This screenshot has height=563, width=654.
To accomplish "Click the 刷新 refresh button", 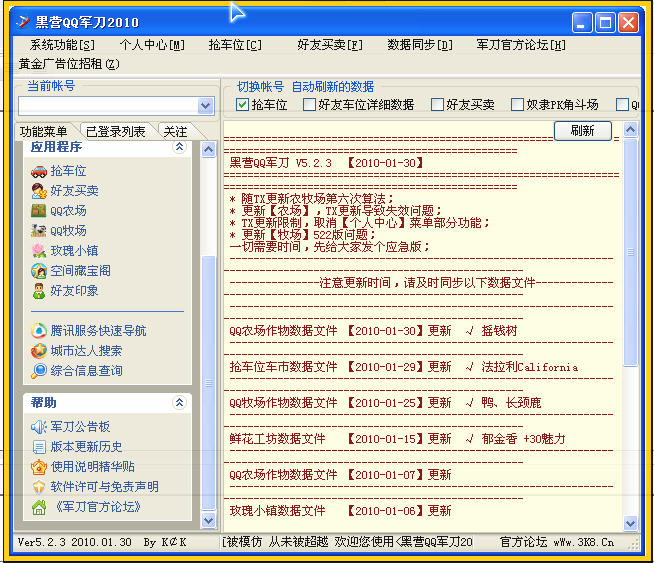I will coord(583,131).
